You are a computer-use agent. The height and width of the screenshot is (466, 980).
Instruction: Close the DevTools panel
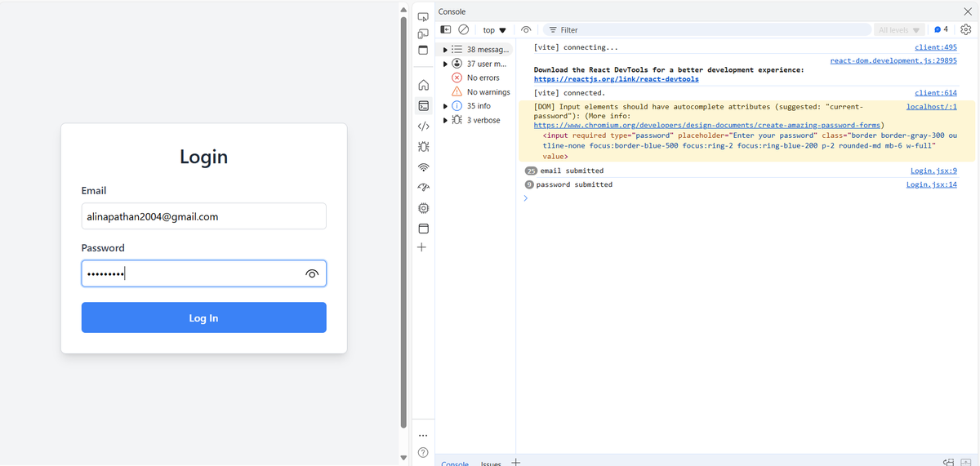968,11
